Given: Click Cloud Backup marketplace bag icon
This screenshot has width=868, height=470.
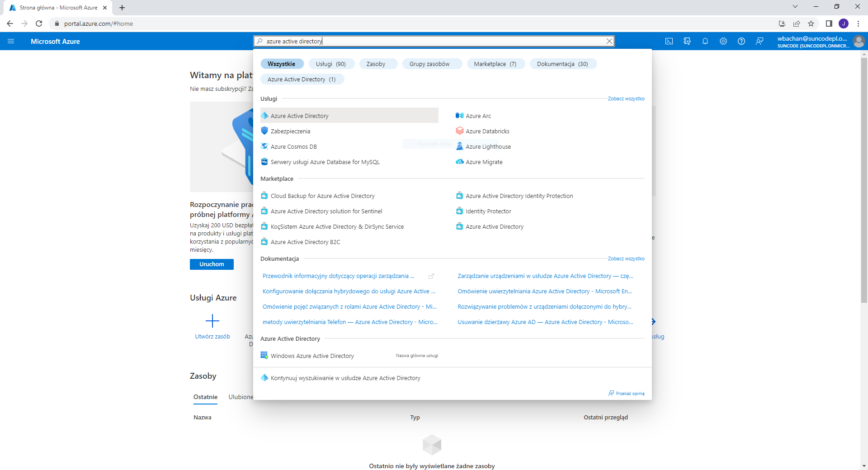Looking at the screenshot, I should pos(264,196).
